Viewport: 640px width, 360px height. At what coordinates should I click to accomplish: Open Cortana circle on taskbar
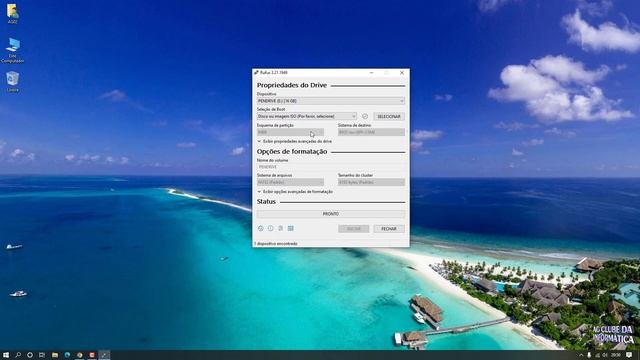pyautogui.click(x=30, y=355)
